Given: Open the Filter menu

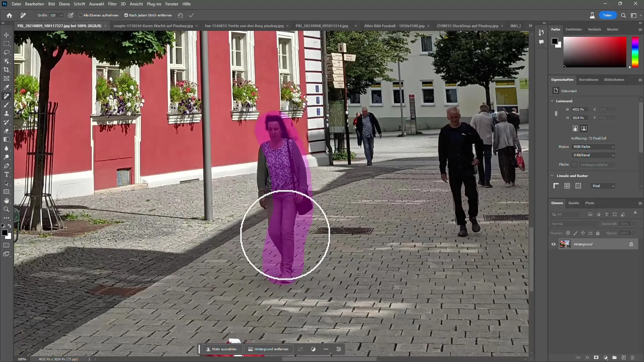Looking at the screenshot, I should (112, 4).
